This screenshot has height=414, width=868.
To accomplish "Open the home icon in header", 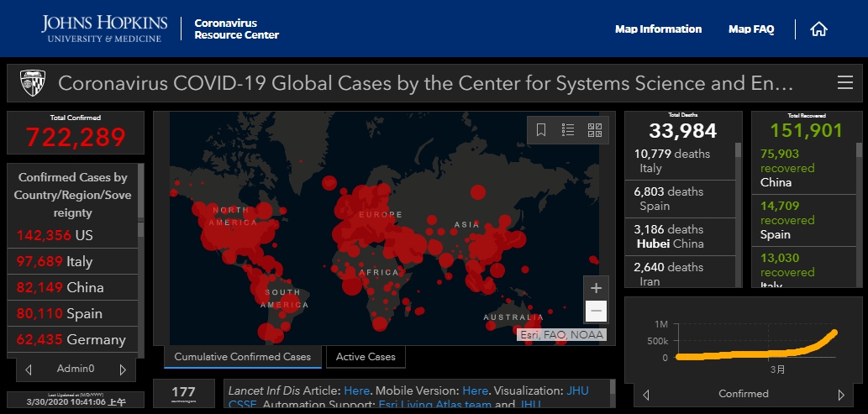I will click(x=818, y=29).
